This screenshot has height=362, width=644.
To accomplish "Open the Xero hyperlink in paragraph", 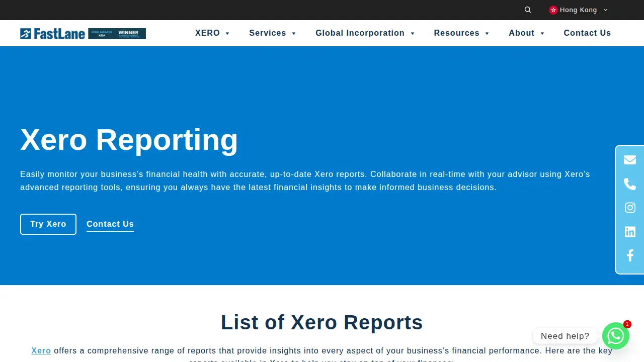I will tap(41, 351).
